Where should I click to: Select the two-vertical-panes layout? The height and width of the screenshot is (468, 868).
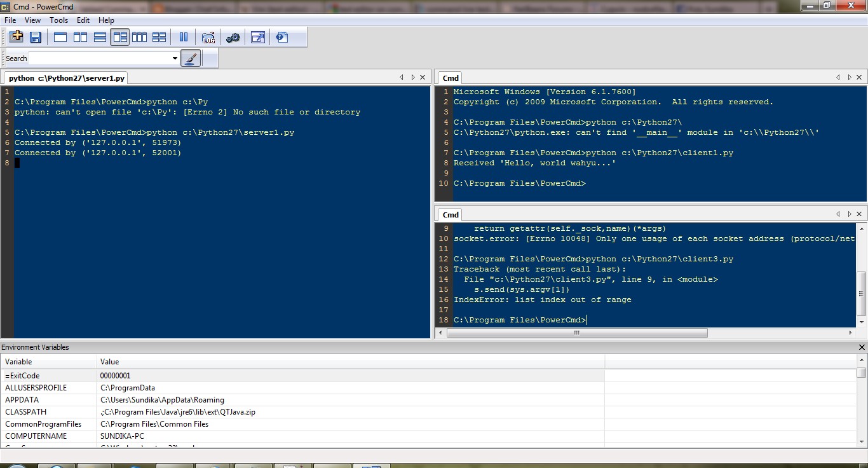(x=81, y=37)
